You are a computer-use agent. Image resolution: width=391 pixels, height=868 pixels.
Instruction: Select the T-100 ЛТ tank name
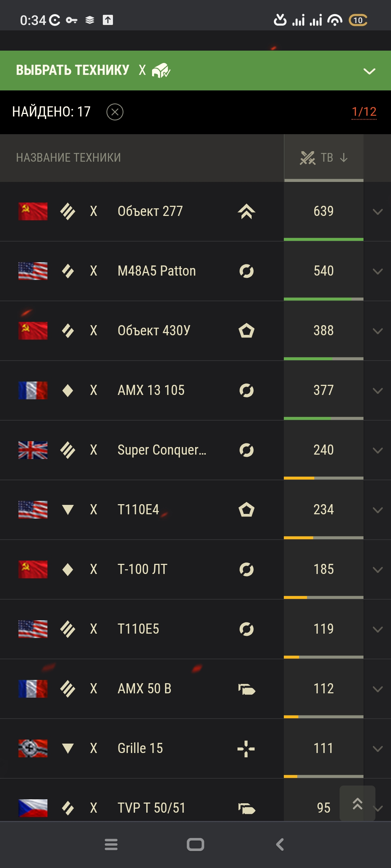[x=142, y=570]
